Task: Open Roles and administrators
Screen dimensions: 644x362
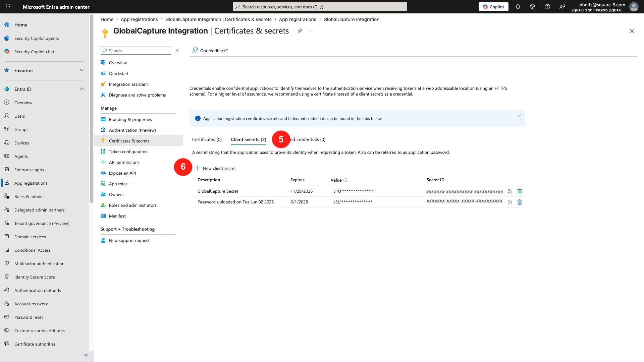Action: point(132,205)
